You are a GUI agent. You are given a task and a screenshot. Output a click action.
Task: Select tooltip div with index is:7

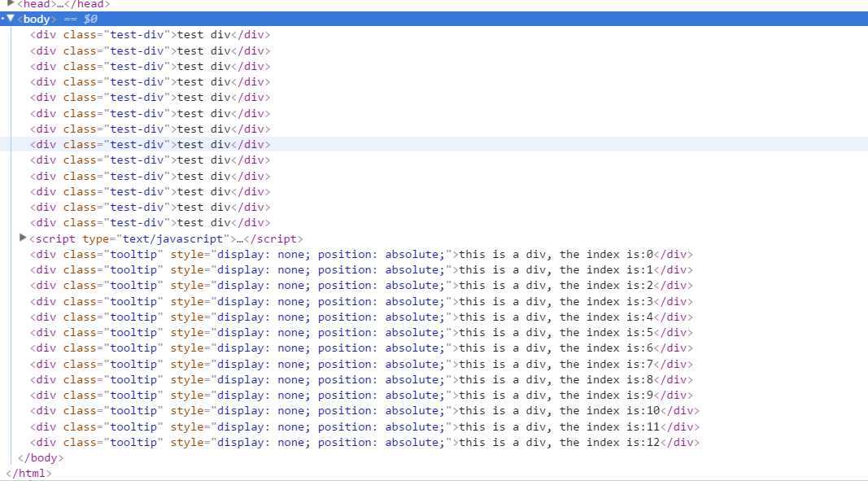click(x=361, y=364)
